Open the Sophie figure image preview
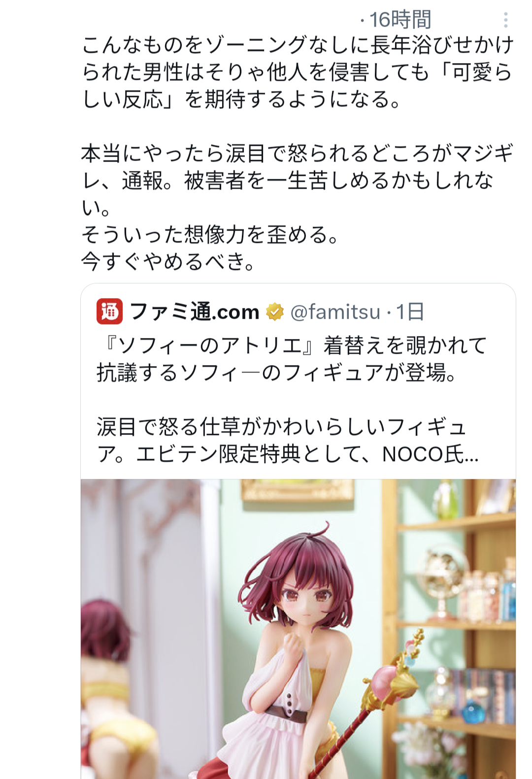This screenshot has height=779, width=532. click(298, 629)
